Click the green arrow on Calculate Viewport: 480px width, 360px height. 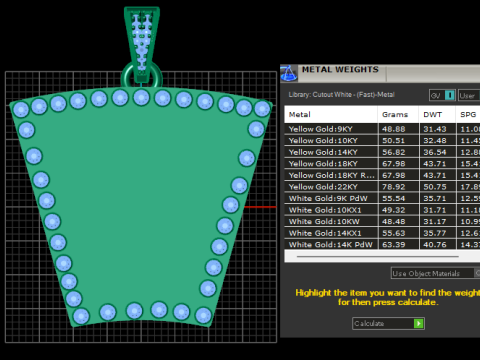coord(418,323)
